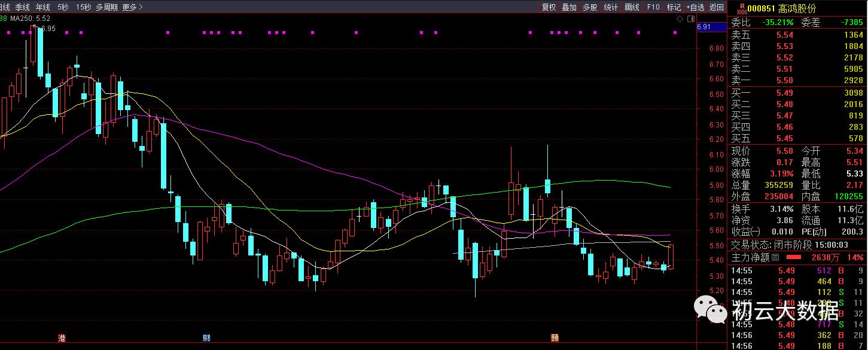
Task: Click the 14:56 trade with volume 188
Action: [797, 346]
